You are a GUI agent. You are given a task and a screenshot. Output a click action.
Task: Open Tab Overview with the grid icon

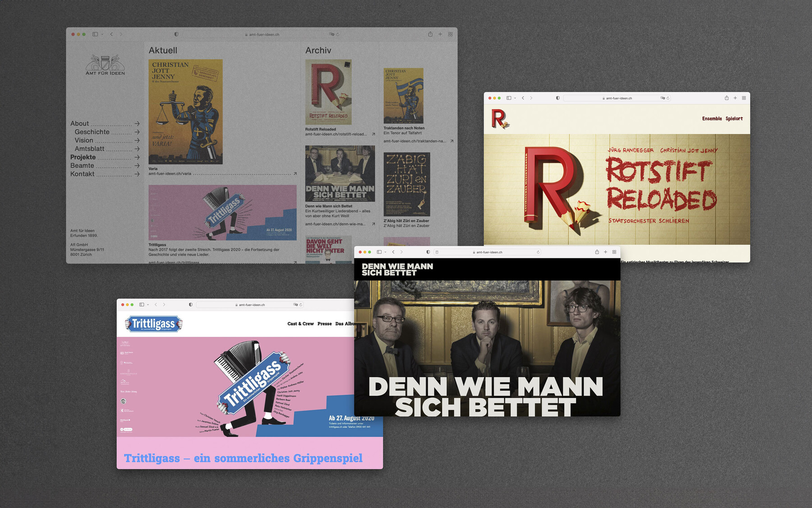click(x=450, y=34)
